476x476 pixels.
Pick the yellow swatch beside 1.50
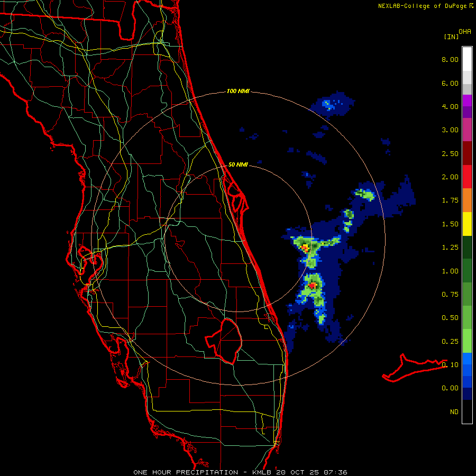467,224
